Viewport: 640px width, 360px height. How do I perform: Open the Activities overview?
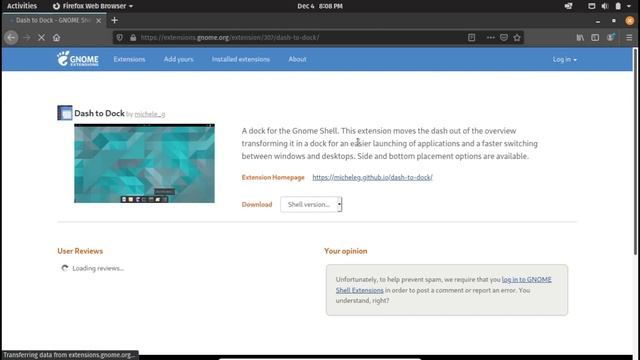coord(22,6)
